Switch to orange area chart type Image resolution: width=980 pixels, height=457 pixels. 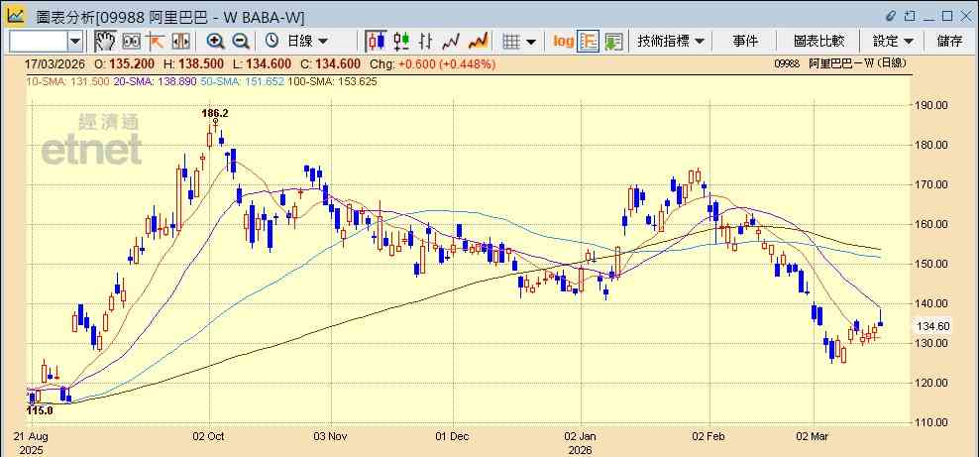click(x=479, y=42)
